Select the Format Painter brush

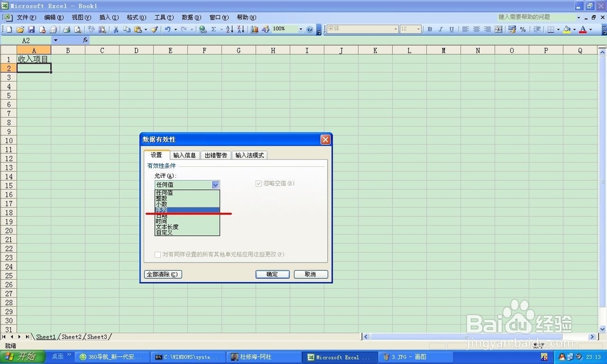pyautogui.click(x=154, y=29)
